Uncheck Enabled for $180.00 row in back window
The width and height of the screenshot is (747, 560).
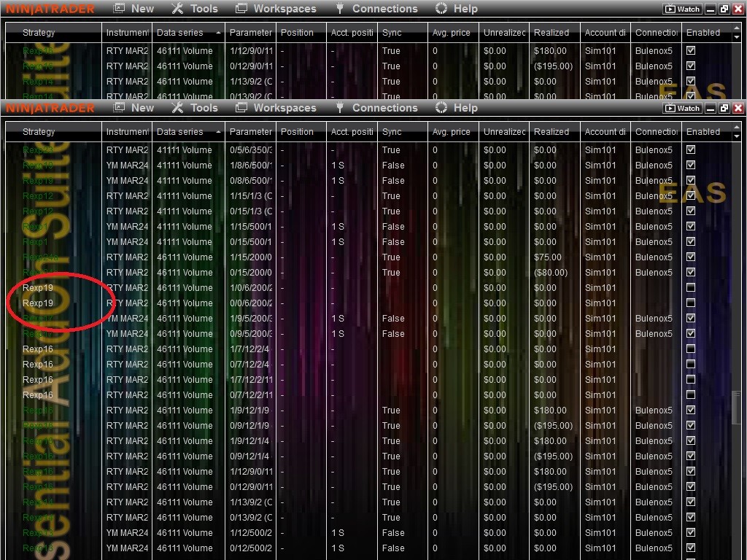691,50
